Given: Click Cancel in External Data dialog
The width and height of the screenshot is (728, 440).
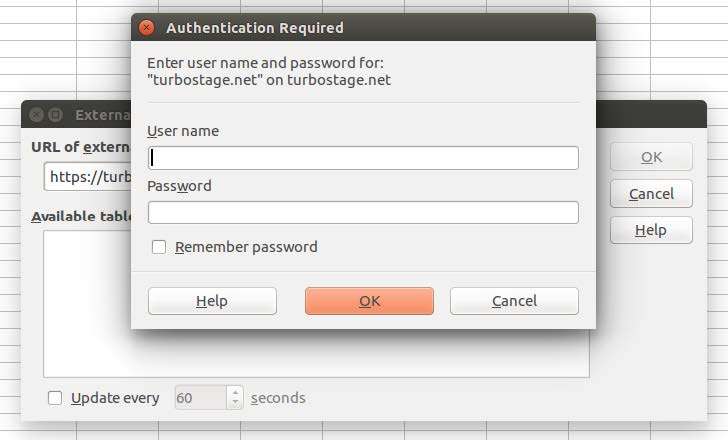Looking at the screenshot, I should 651,194.
